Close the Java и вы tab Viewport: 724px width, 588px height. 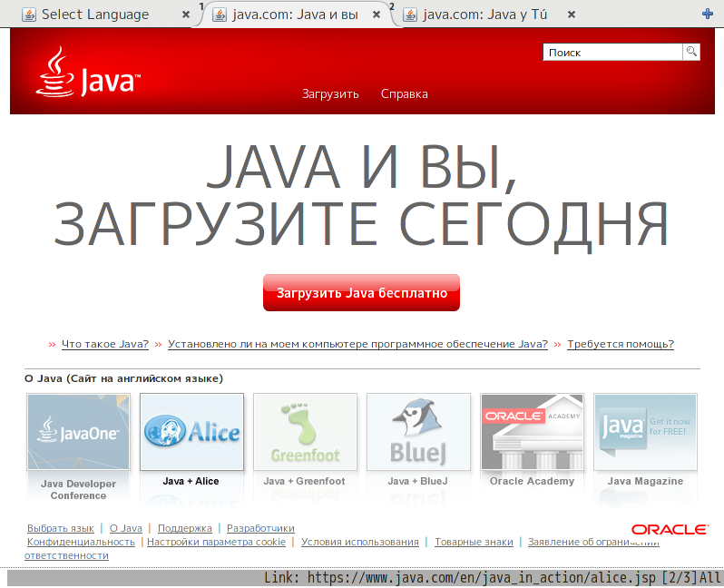[377, 15]
